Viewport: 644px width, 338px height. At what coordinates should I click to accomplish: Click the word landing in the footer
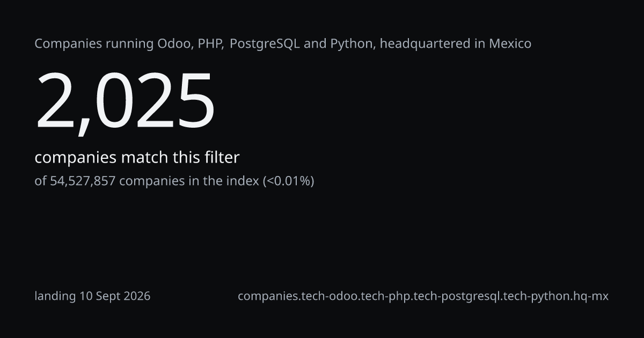[x=55, y=296]
